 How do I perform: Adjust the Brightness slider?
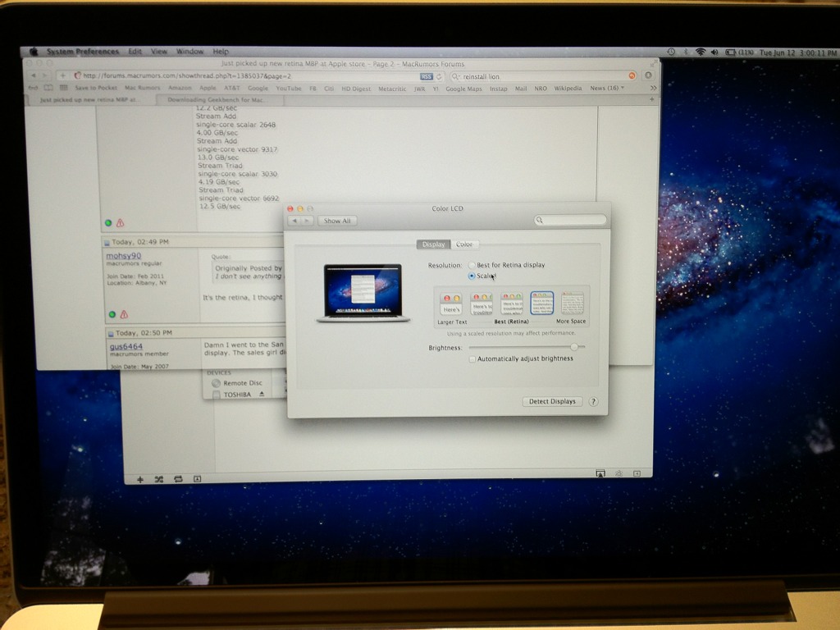tap(573, 347)
